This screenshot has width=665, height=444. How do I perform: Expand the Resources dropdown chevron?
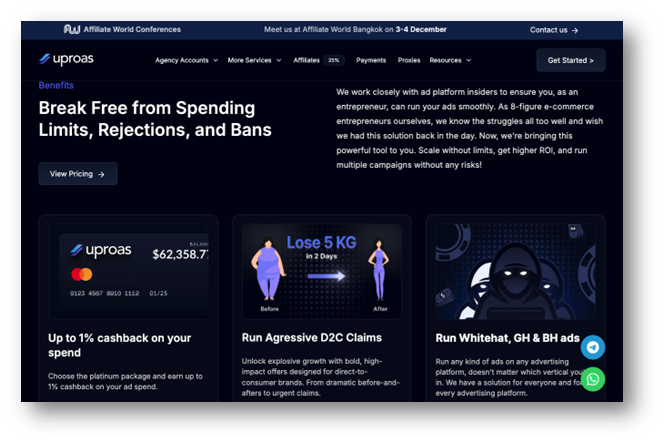[469, 60]
